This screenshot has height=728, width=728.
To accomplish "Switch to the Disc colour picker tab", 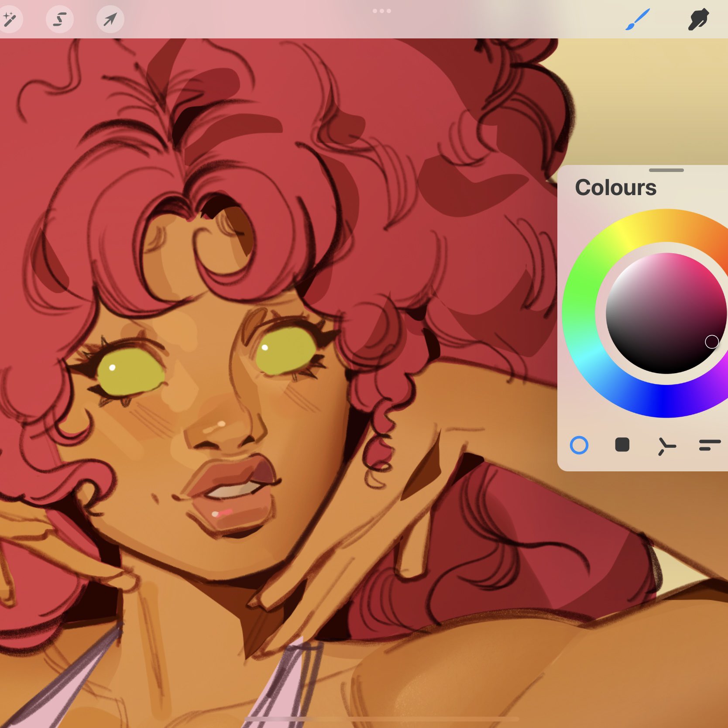I will click(x=579, y=445).
